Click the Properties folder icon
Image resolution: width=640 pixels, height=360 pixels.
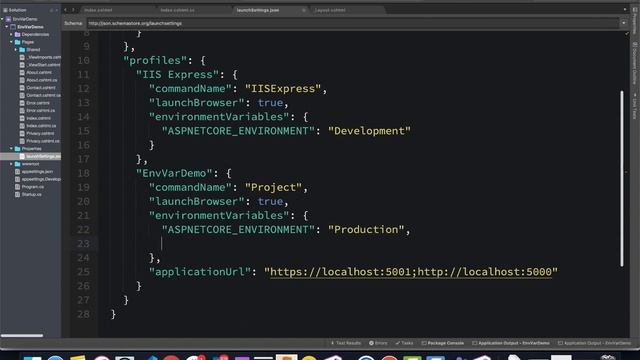coord(18,149)
